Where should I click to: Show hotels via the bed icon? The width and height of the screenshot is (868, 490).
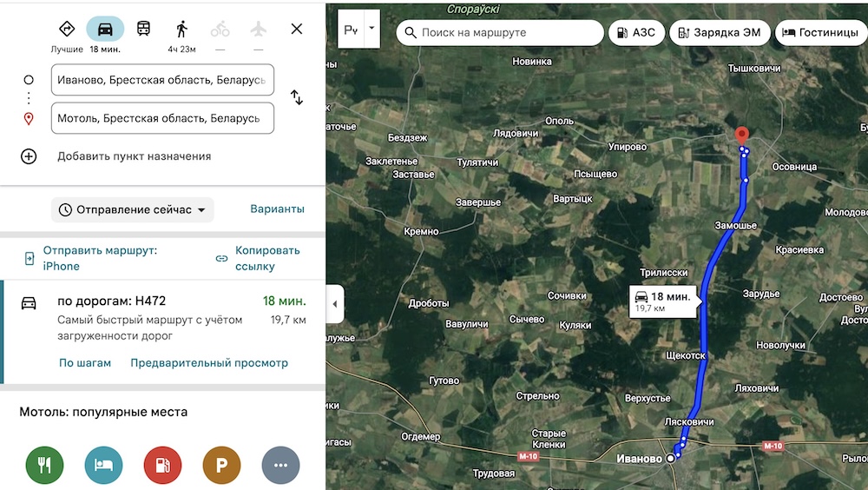click(x=103, y=465)
